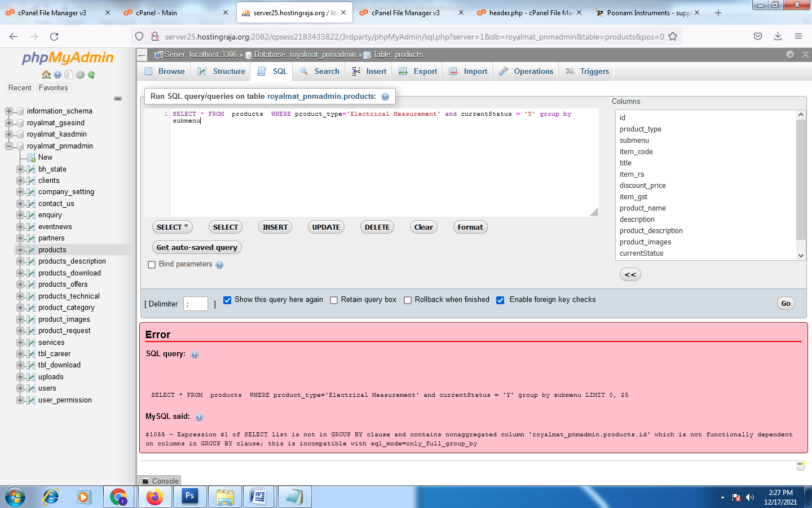This screenshot has height=508, width=812.
Task: Click the phpMyAdmin Home icon
Action: (x=46, y=75)
